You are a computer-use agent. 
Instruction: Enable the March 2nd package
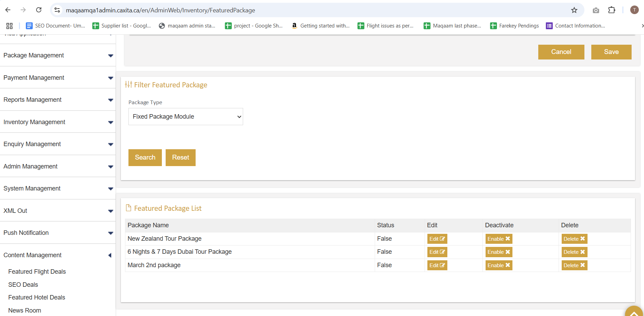point(499,265)
